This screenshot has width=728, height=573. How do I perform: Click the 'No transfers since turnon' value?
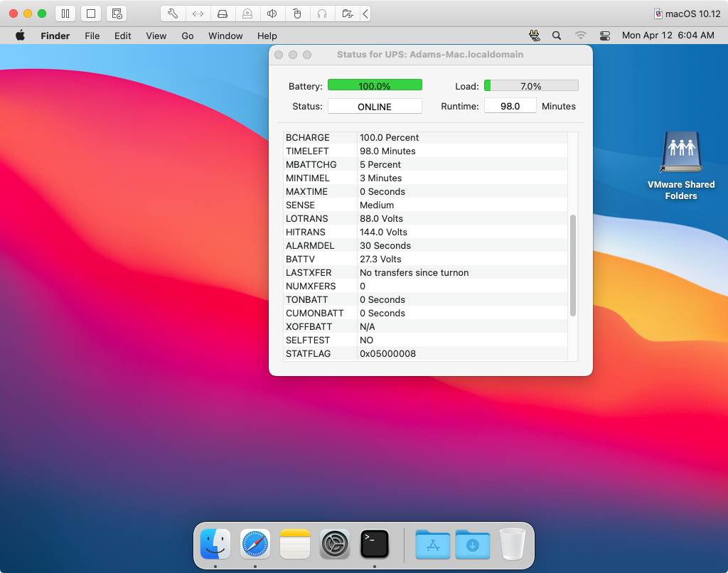point(414,272)
